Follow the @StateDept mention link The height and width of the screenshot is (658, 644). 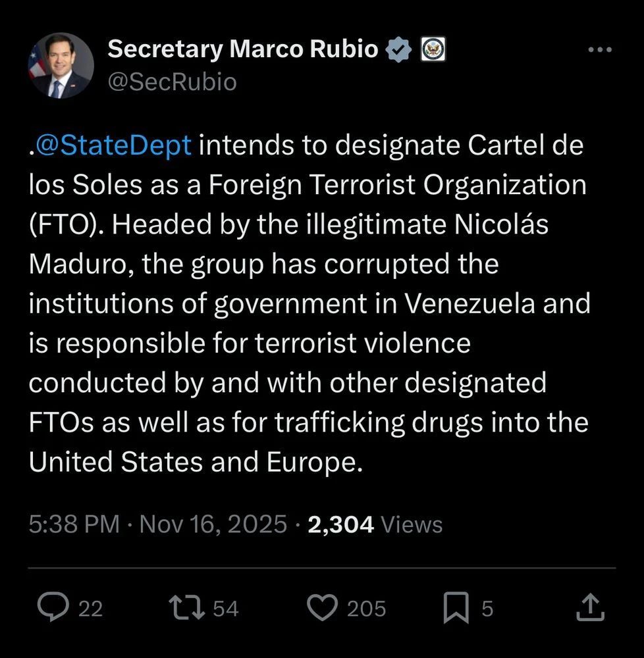click(115, 145)
